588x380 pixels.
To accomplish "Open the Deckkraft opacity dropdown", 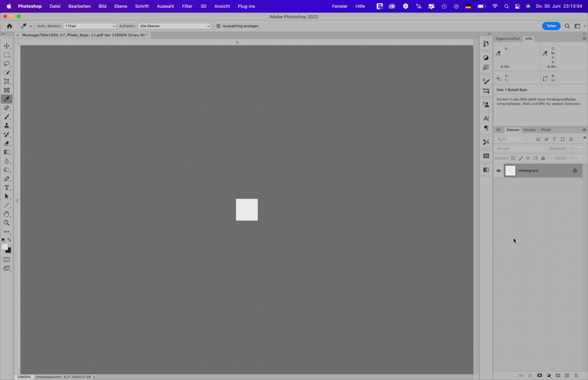I will [x=583, y=149].
